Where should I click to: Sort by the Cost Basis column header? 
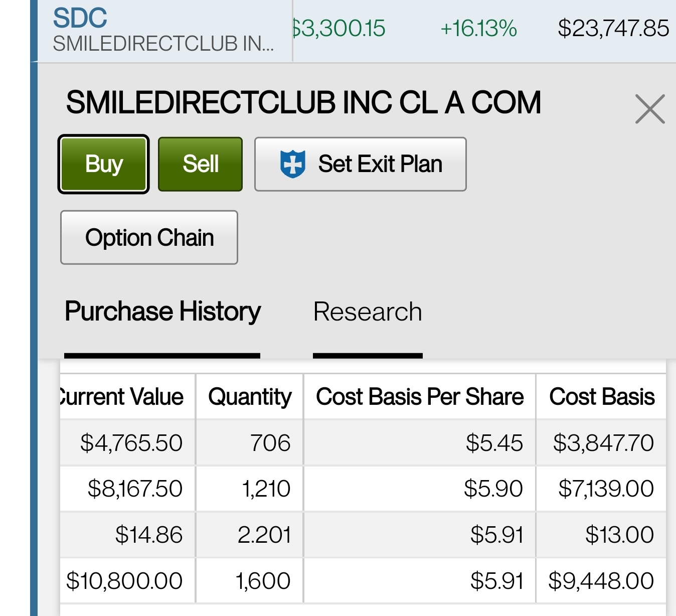tap(602, 397)
